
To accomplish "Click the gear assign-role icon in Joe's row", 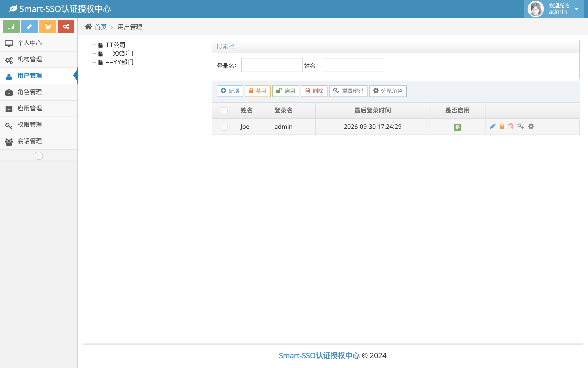I will 531,127.
